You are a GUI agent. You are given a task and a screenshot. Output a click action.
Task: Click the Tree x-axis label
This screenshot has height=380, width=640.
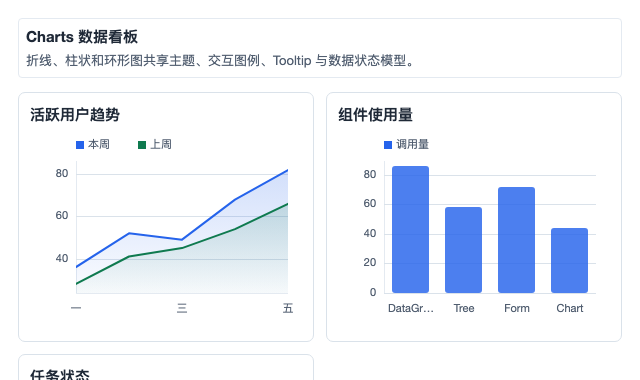[x=464, y=308]
